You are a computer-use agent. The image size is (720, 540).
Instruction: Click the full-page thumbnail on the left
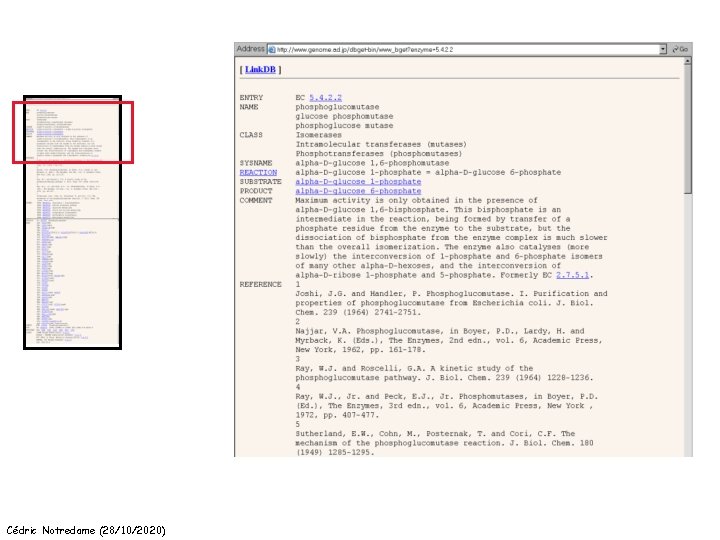[73, 223]
